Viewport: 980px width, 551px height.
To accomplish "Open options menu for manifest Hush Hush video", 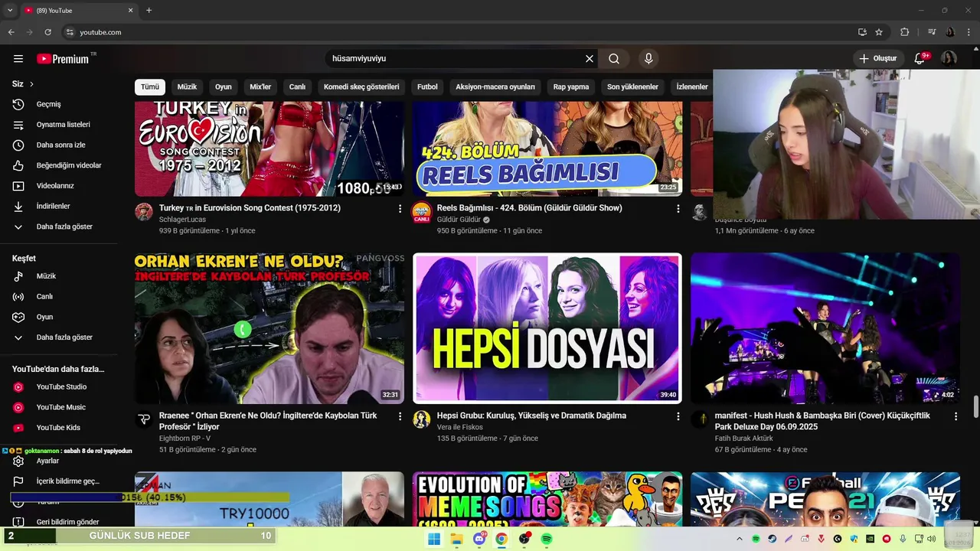I will coord(955,416).
